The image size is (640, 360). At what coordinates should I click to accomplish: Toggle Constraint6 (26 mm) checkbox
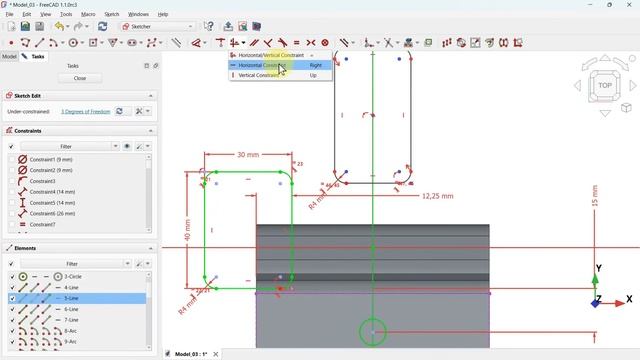click(11, 213)
